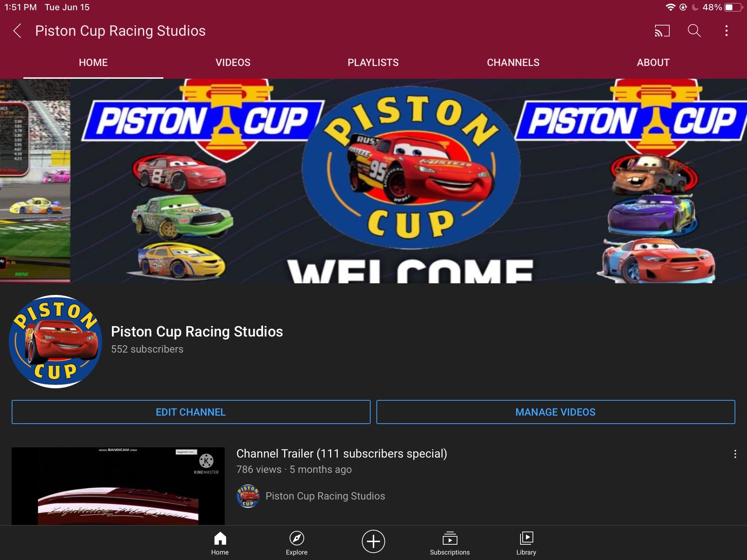Open Channel Trailer's three-dot options menu
Screen dimensions: 747x560
(x=735, y=454)
